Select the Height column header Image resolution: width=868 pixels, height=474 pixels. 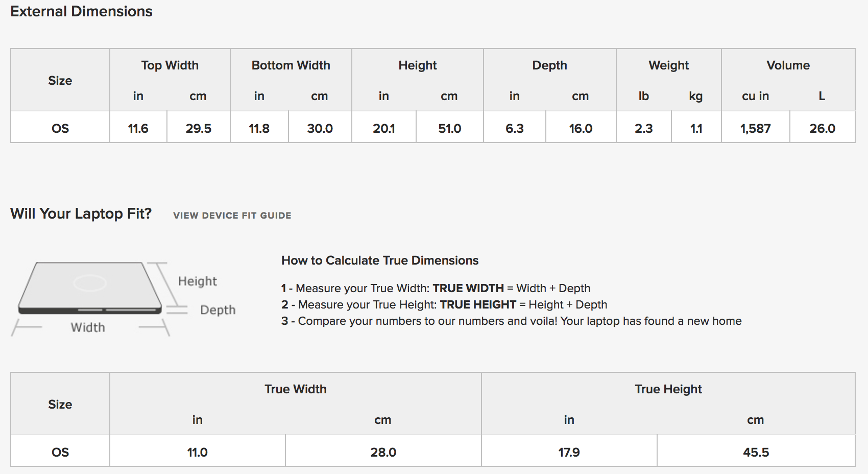click(x=418, y=65)
